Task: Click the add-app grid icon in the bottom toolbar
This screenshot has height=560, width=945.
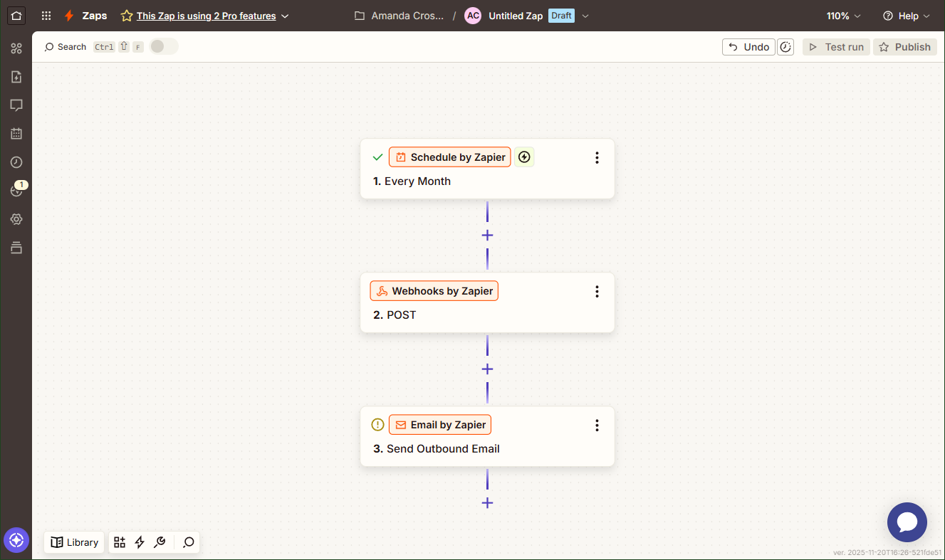Action: (120, 542)
